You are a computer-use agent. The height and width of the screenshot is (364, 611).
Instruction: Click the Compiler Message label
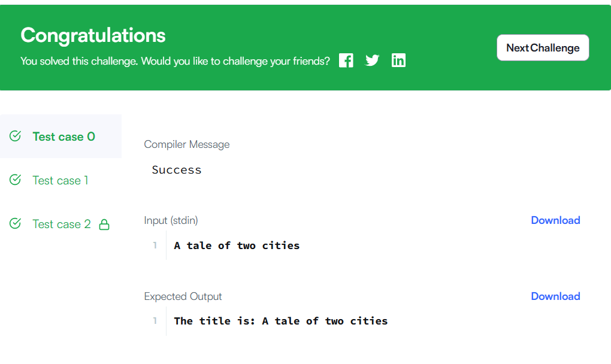pyautogui.click(x=187, y=144)
